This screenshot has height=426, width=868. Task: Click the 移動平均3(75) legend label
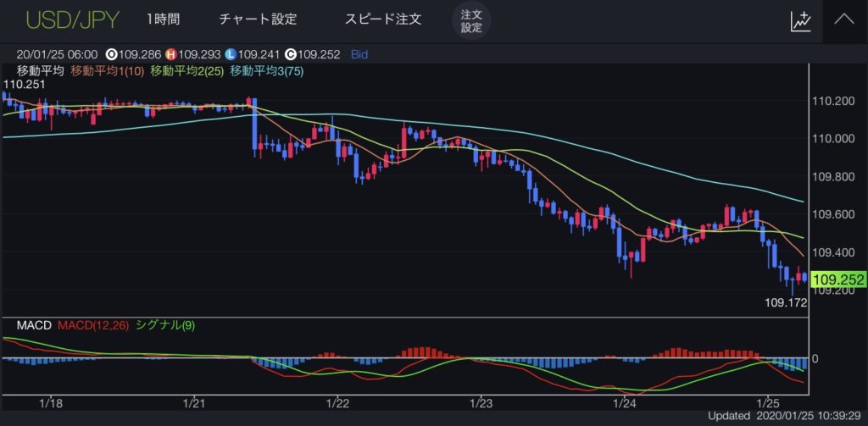[267, 71]
